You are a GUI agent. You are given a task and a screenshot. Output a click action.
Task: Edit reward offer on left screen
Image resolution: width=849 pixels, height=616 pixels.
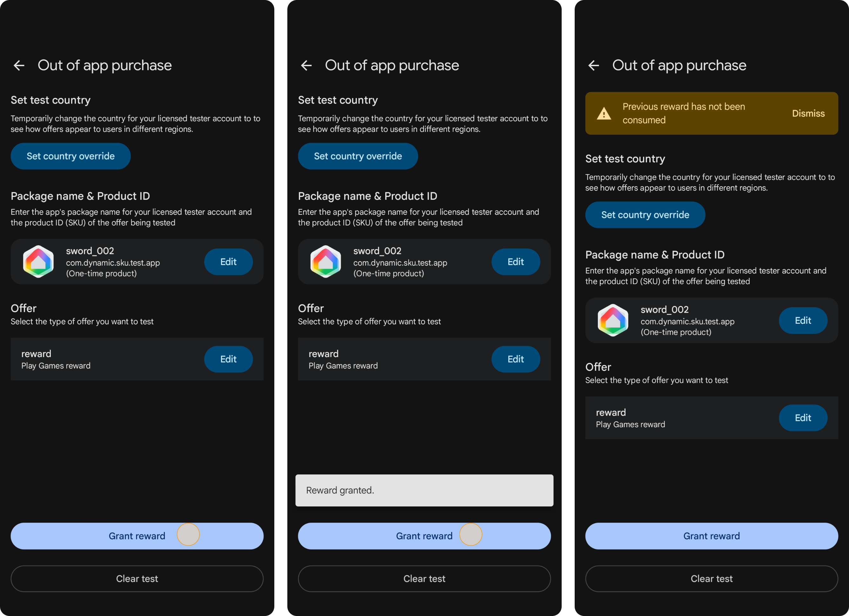pos(228,359)
